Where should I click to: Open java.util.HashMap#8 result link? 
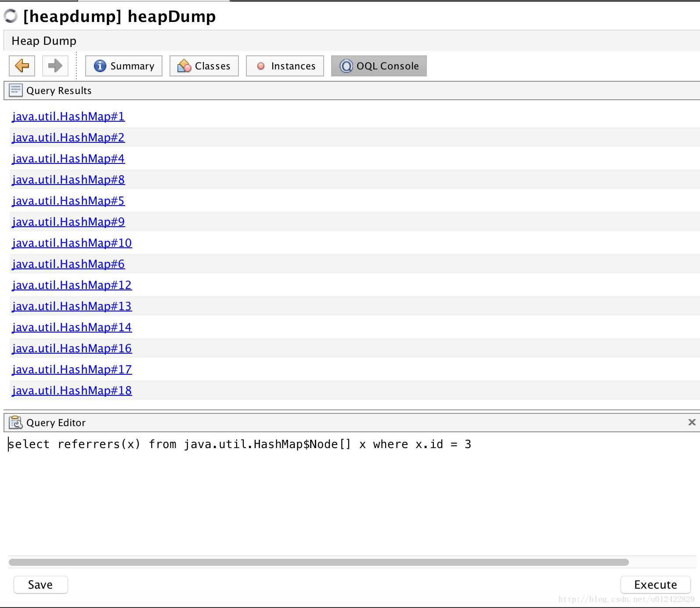69,180
